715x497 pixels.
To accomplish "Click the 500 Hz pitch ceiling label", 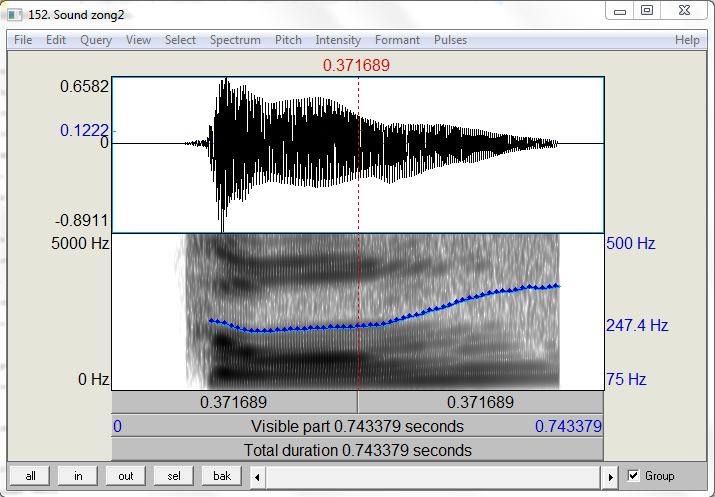I will click(x=631, y=243).
